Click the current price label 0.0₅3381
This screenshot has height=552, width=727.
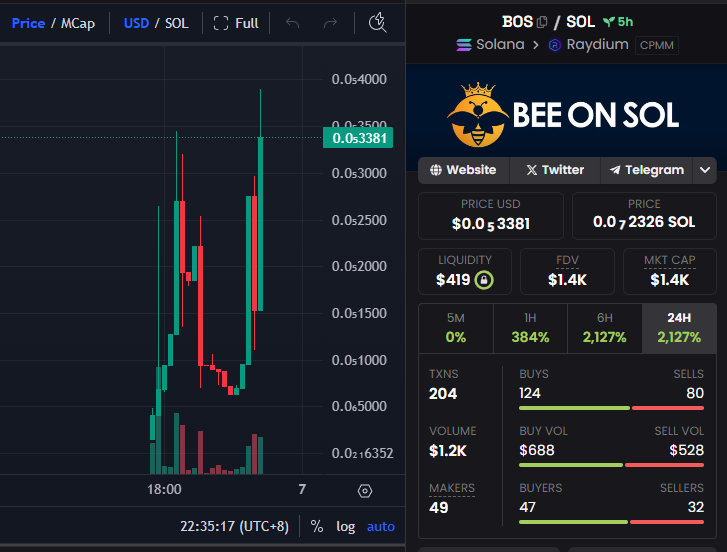tap(358, 138)
